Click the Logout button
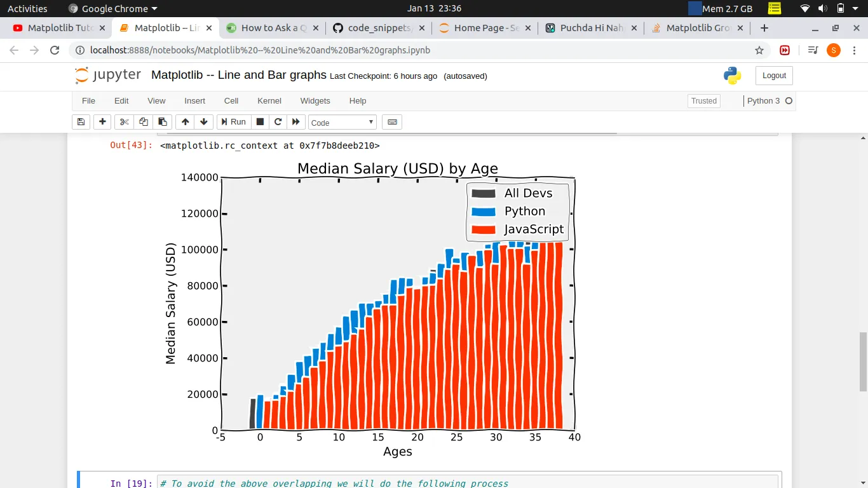The image size is (868, 488). pos(774,76)
